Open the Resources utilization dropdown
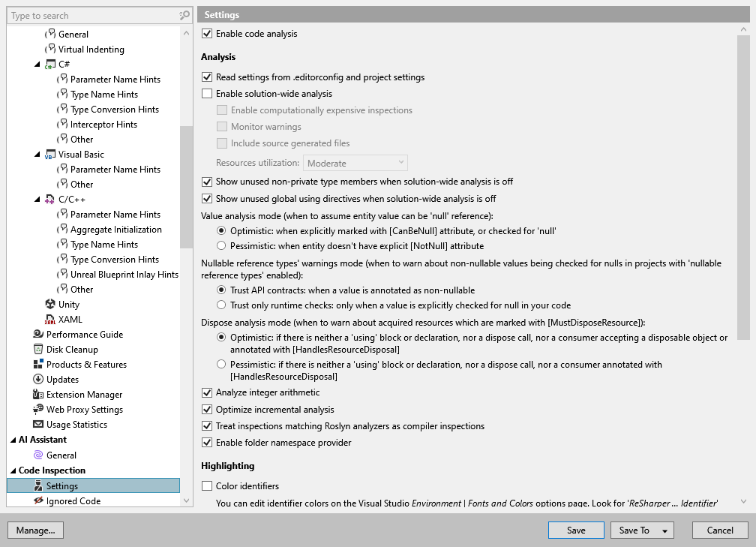Image resolution: width=756 pixels, height=547 pixels. click(x=355, y=162)
